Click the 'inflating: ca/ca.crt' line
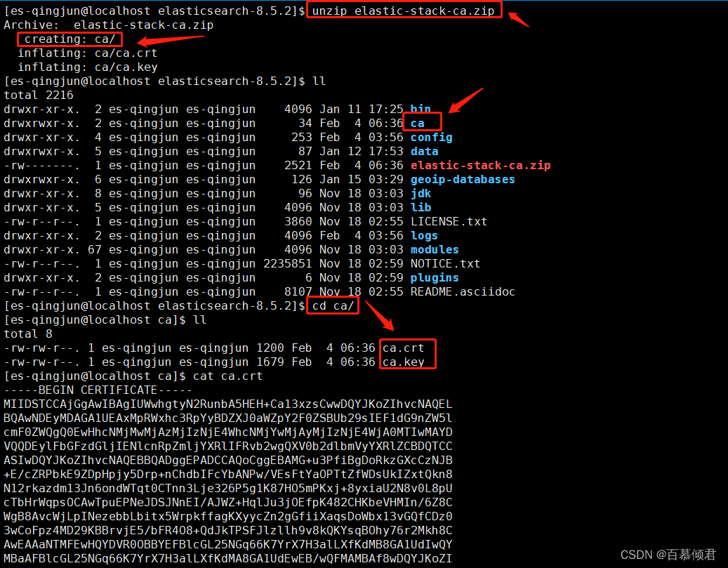 [x=87, y=53]
